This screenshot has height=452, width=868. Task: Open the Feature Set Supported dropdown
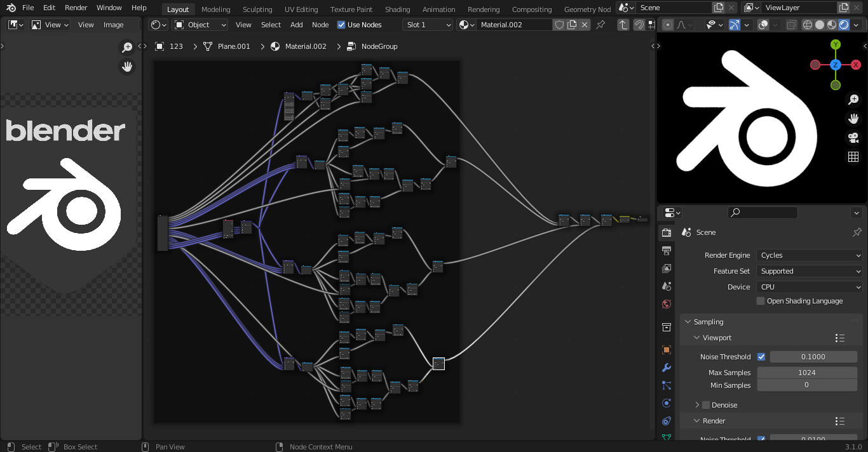(x=810, y=271)
